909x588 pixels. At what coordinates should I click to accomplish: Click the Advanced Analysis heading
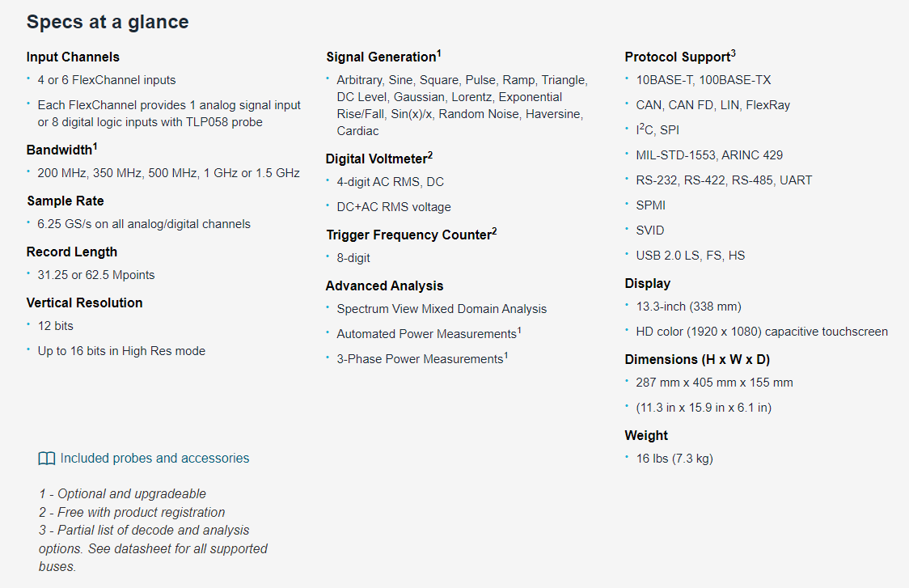click(x=384, y=286)
